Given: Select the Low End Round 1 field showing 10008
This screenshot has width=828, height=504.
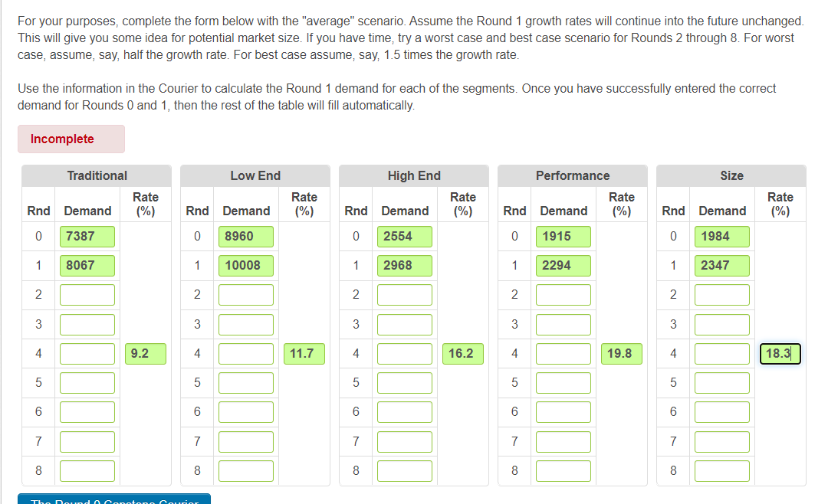Looking at the screenshot, I should (x=245, y=265).
